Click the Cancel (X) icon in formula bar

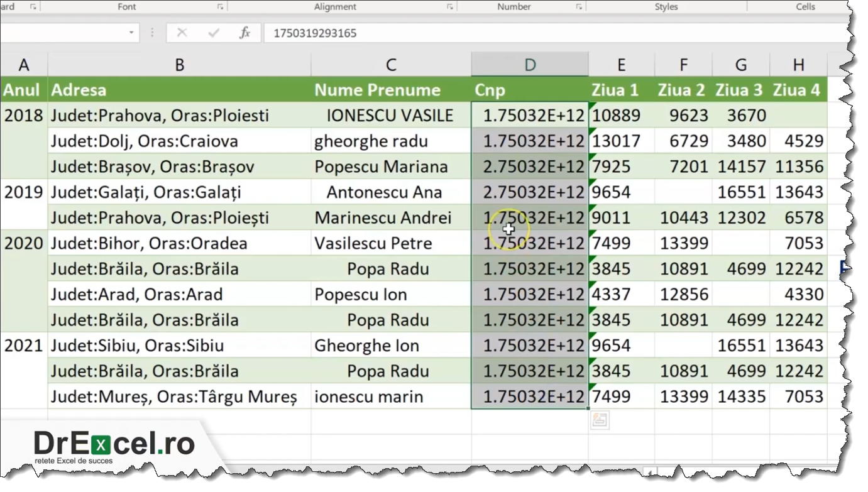coord(182,33)
